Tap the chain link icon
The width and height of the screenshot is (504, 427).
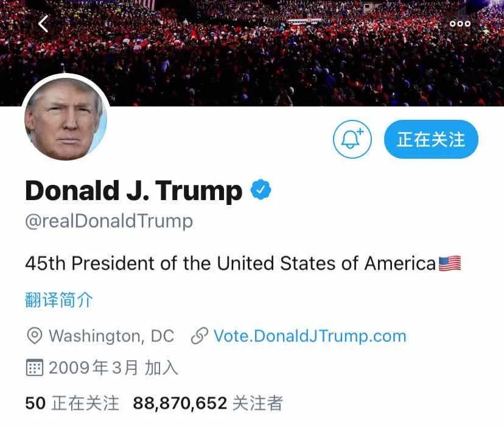(x=200, y=336)
